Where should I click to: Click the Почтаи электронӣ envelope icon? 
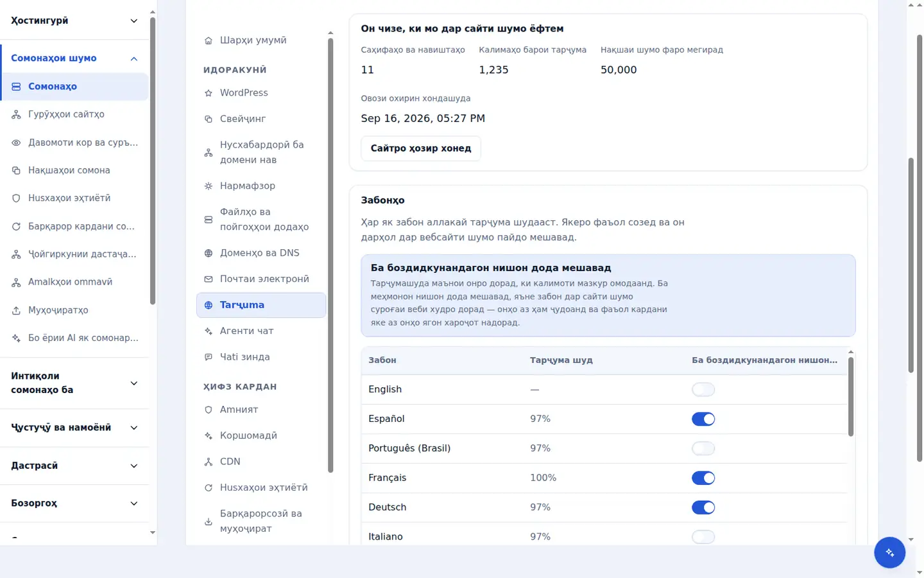tap(209, 279)
